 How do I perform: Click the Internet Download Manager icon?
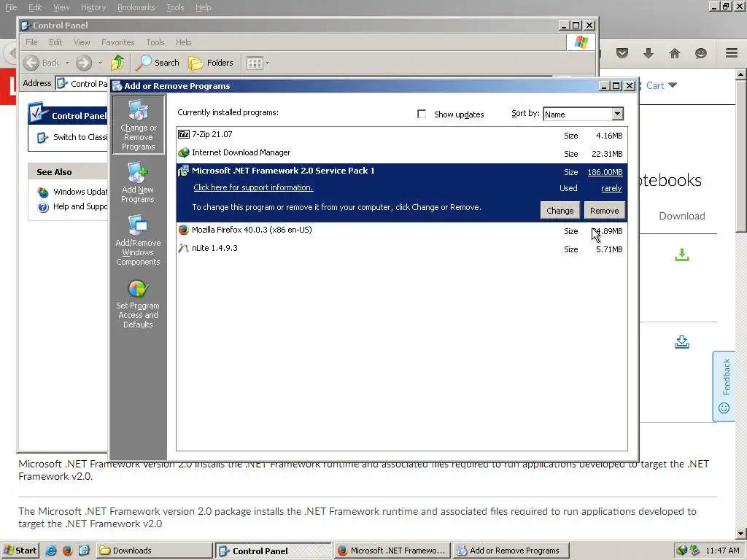[183, 153]
